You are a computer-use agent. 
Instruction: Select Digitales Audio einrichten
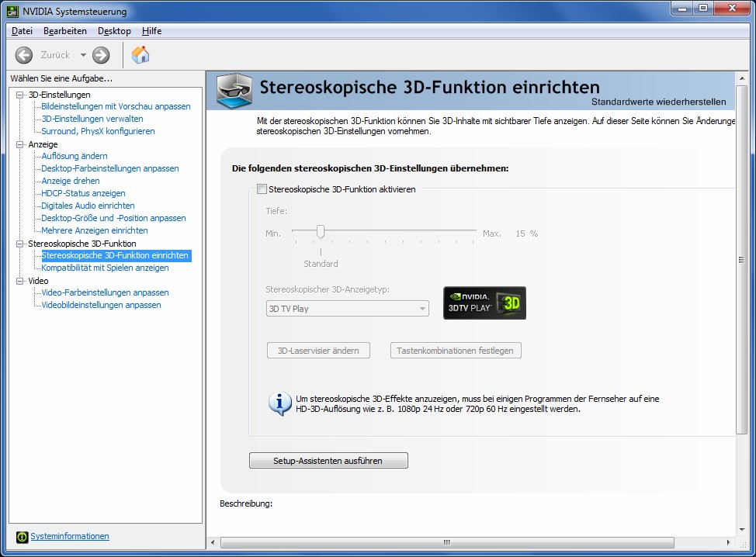[x=88, y=206]
